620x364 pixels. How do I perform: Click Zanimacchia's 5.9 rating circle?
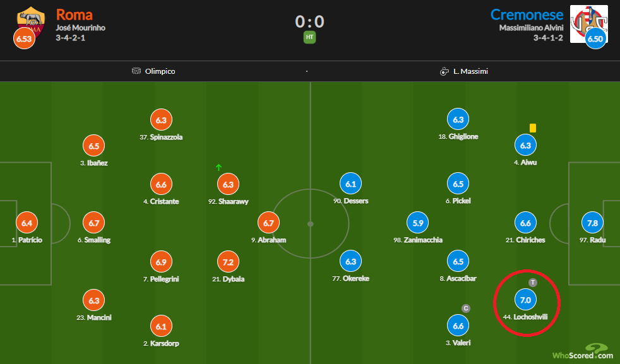tap(418, 223)
